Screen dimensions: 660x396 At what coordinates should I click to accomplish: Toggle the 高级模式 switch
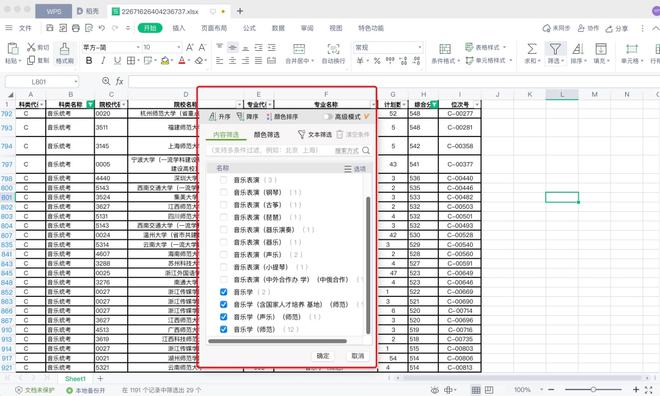click(x=328, y=117)
